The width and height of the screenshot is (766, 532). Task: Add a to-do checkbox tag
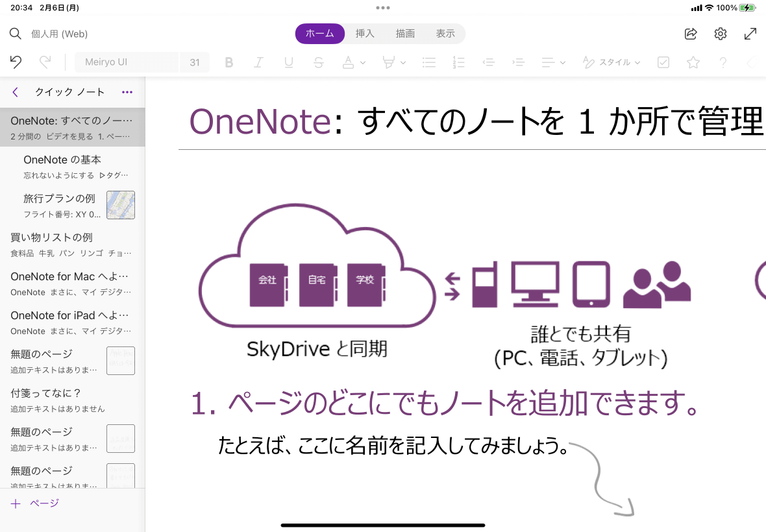coord(663,62)
